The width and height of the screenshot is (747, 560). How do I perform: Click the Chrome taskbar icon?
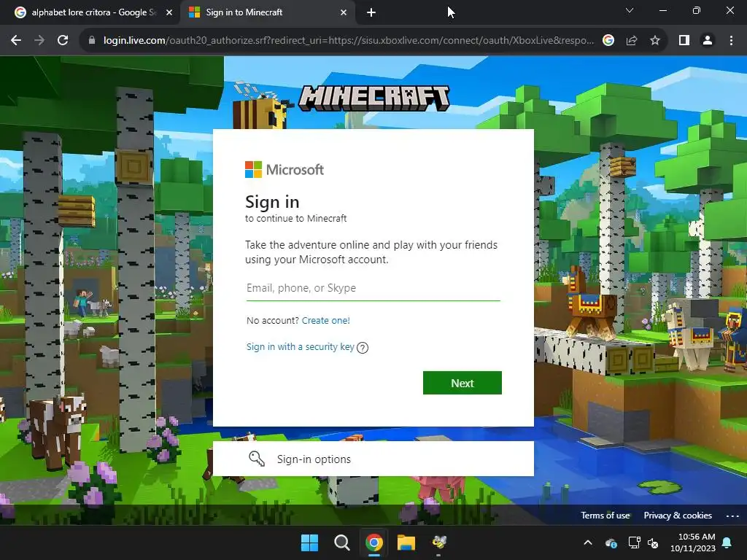[374, 542]
